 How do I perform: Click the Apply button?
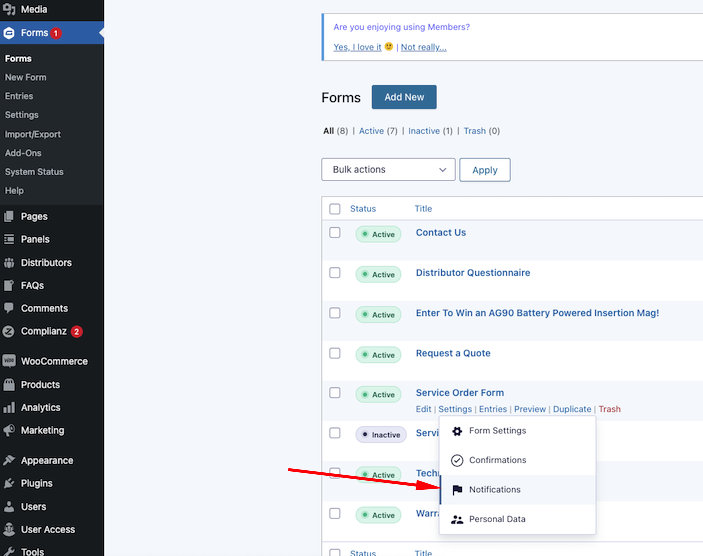(485, 170)
